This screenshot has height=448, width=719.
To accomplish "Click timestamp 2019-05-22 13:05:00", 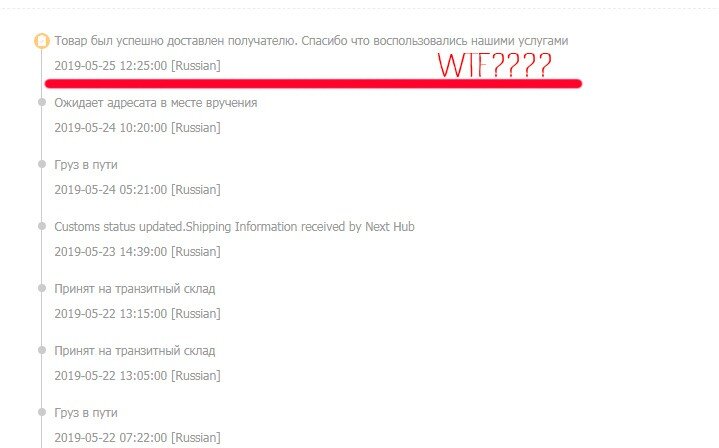I will click(111, 376).
